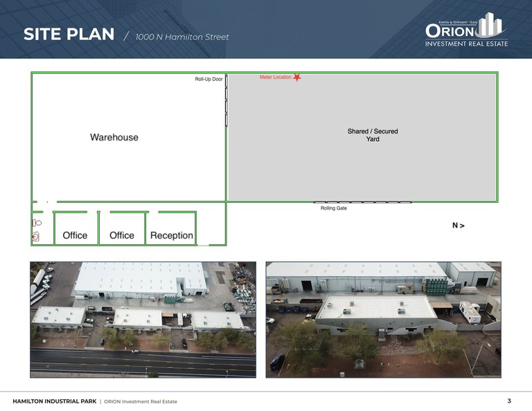
Task: Click the HAMILTON INDUSTRIAL PARK footer text
Action: (55, 401)
